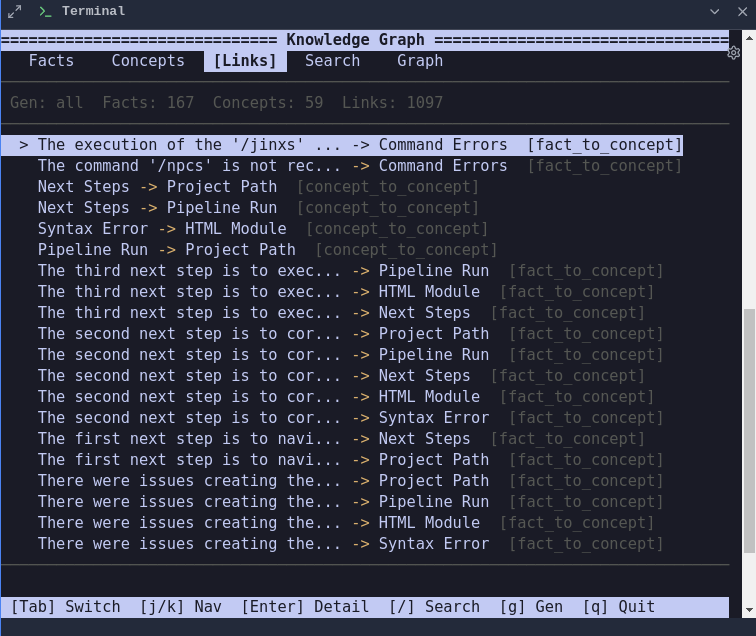Select second next step -> Project Path row
Viewport: 756px width, 636px height.
(x=350, y=334)
